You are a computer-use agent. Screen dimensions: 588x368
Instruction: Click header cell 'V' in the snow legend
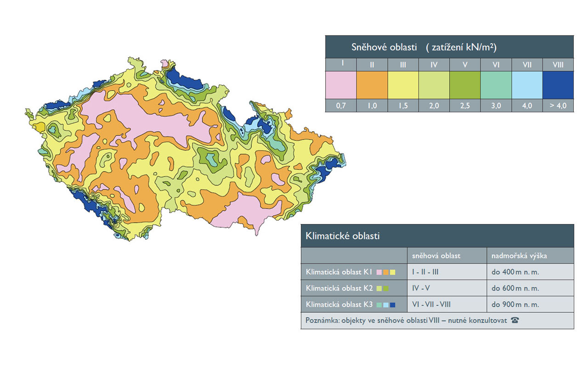coord(465,65)
